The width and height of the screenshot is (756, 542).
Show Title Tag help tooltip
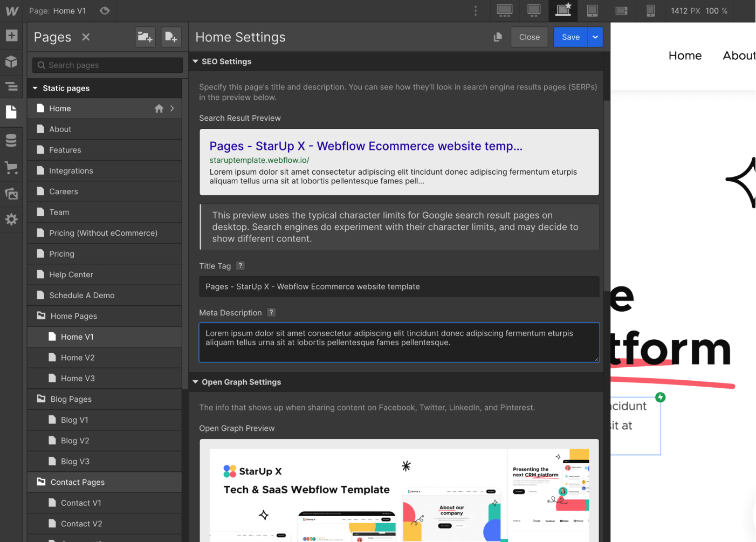[240, 265]
